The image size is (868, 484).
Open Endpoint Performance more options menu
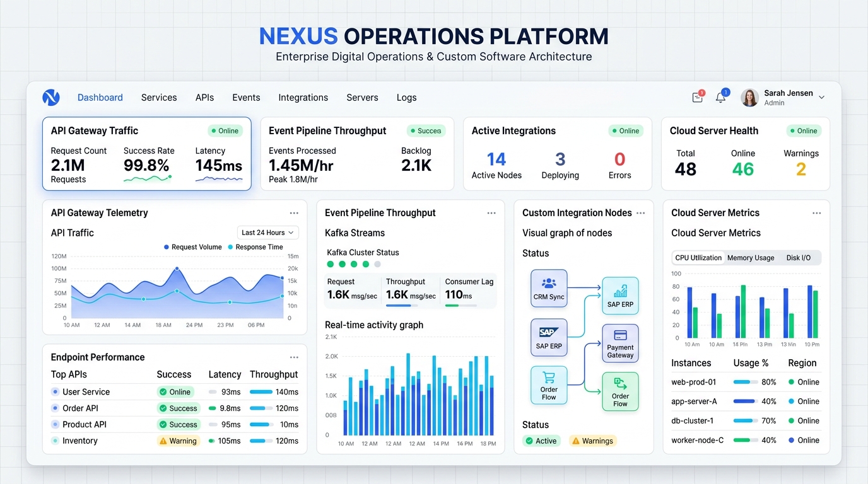coord(294,357)
